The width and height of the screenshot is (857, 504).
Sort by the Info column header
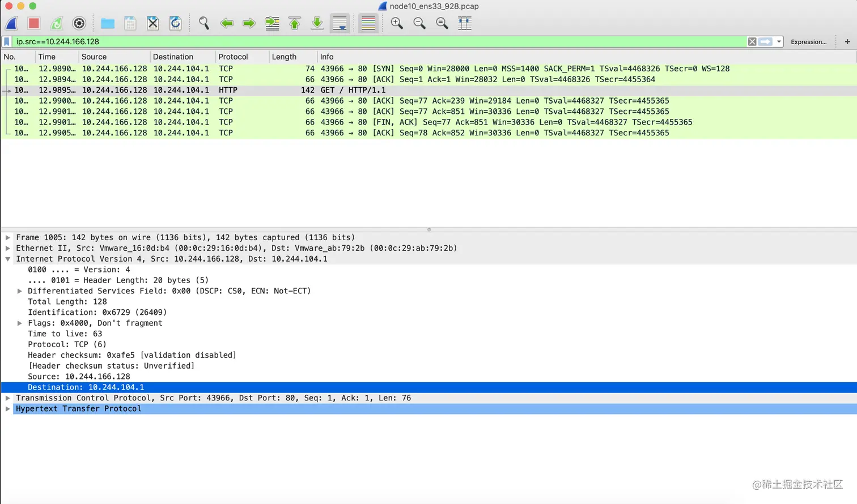tap(587, 57)
